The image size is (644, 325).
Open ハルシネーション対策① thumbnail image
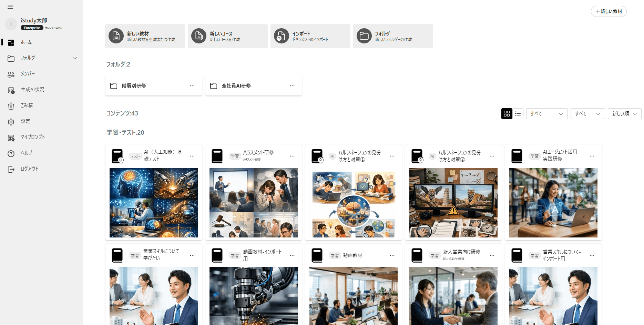[x=354, y=203]
